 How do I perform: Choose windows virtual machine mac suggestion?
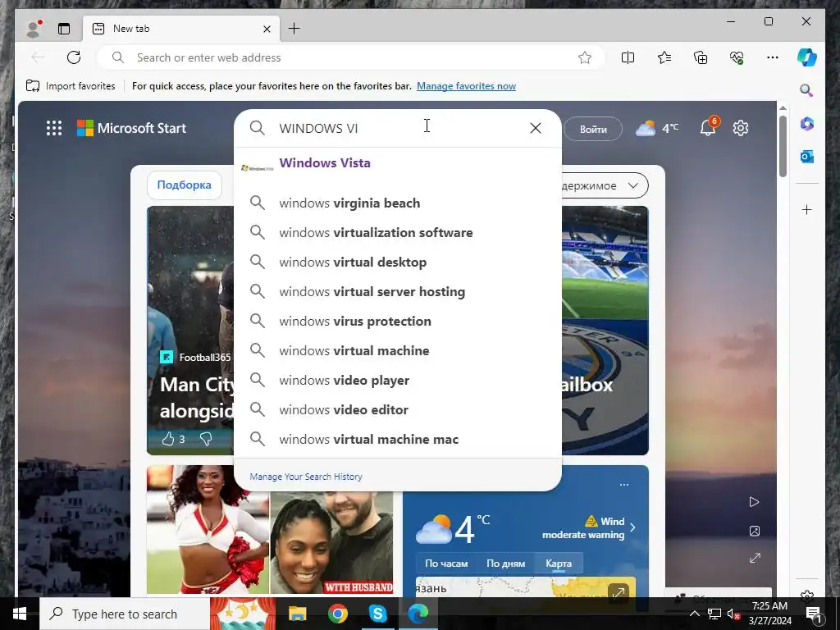[x=398, y=439]
